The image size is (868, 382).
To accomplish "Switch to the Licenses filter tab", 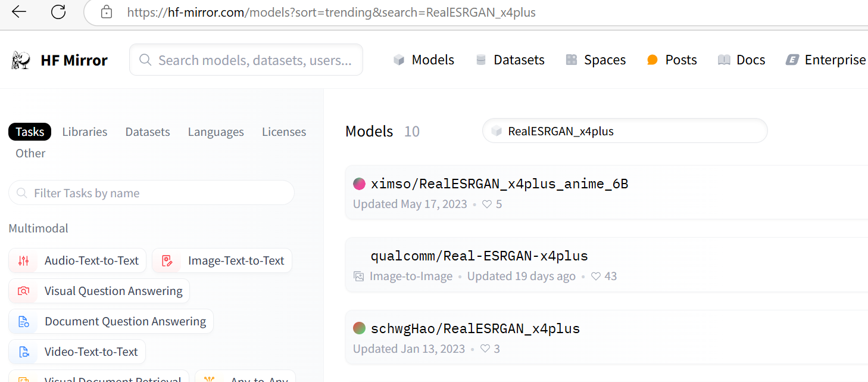I will pyautogui.click(x=284, y=132).
